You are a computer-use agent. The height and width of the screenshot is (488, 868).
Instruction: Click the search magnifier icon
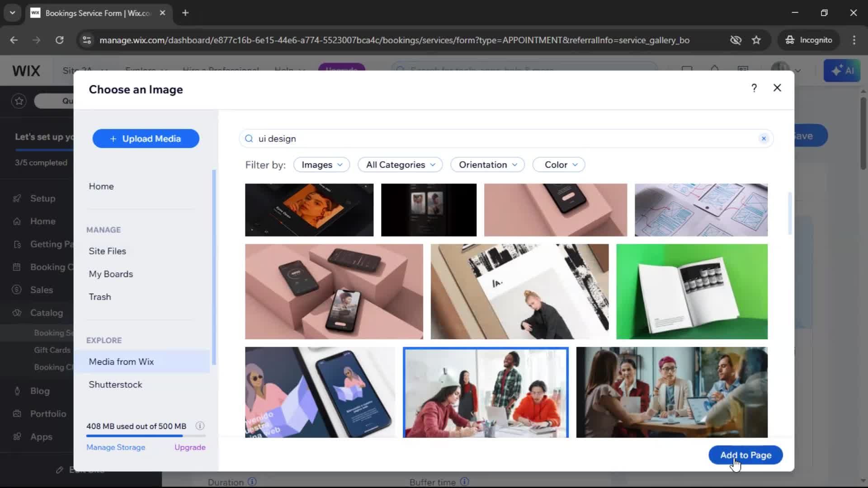[249, 139]
